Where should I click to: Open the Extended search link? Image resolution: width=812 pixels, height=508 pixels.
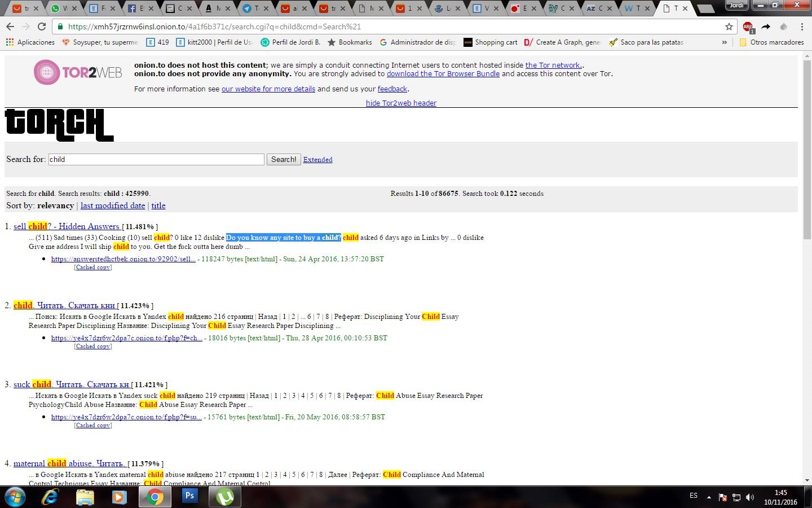[317, 160]
